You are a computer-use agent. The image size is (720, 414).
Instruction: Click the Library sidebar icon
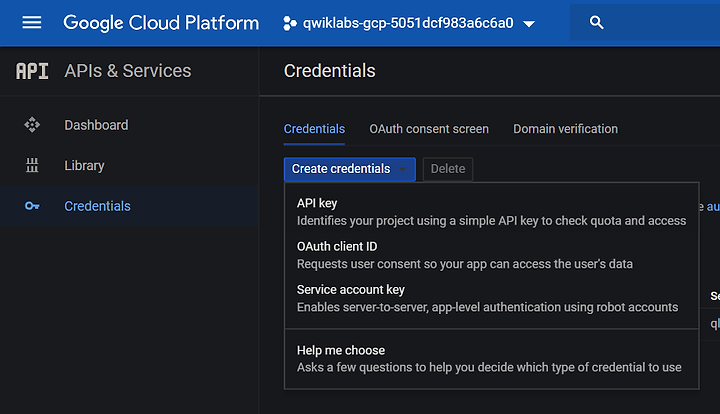pos(32,165)
